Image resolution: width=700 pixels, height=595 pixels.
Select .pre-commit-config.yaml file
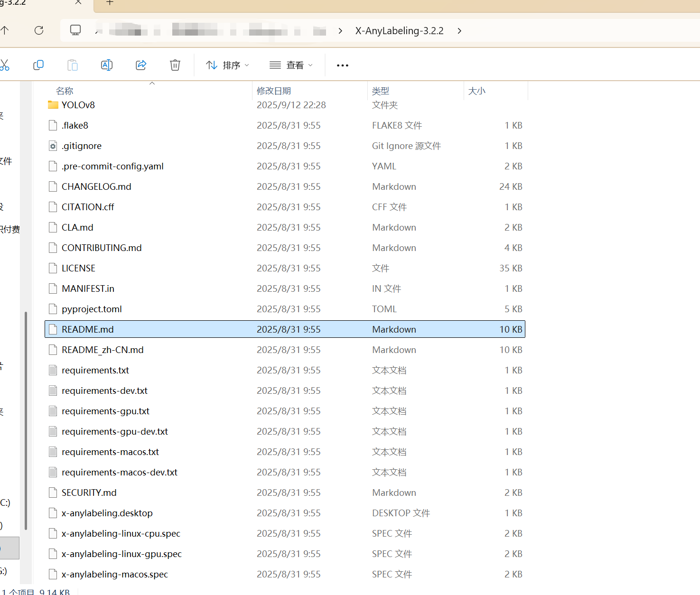[x=285, y=166]
